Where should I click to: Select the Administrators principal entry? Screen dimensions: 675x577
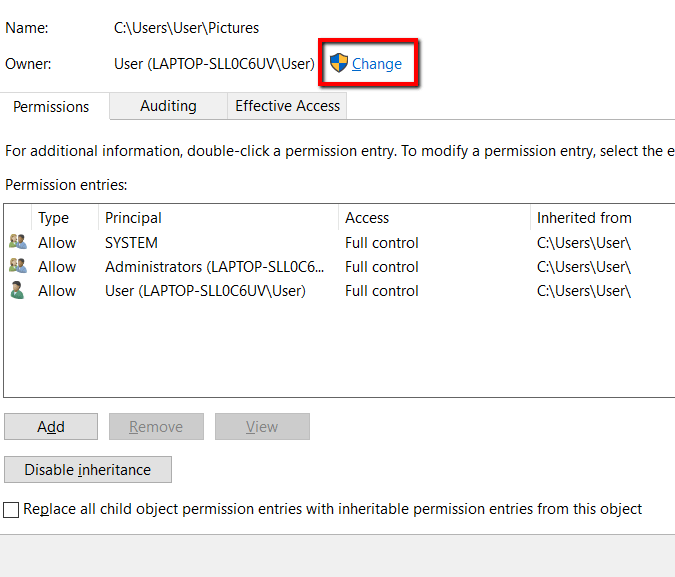point(214,267)
